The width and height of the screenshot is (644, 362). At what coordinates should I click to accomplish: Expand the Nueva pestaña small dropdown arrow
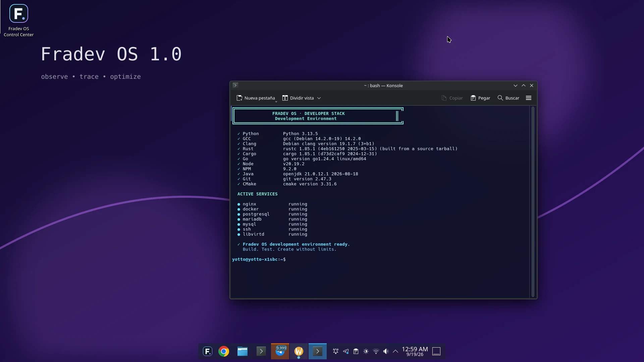click(276, 101)
